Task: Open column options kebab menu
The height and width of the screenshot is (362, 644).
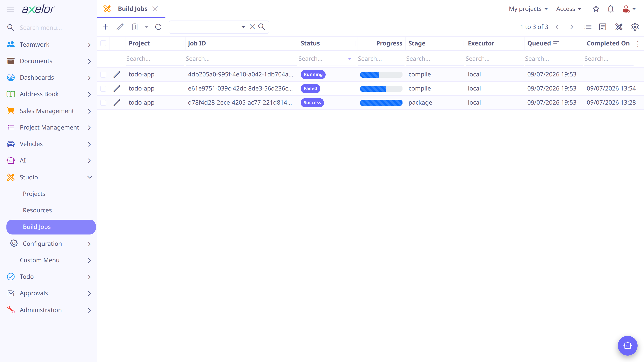Action: pos(638,44)
